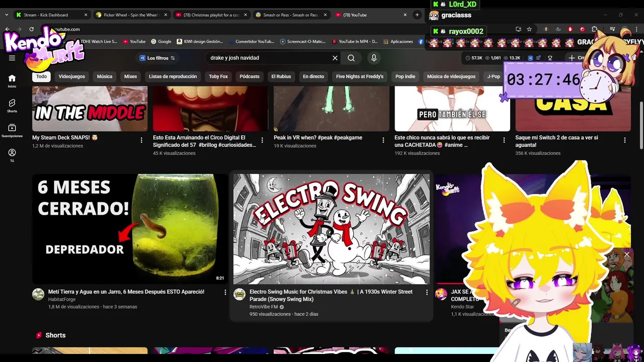
Task: Close the Christmas playlist browser tab
Action: click(246, 15)
